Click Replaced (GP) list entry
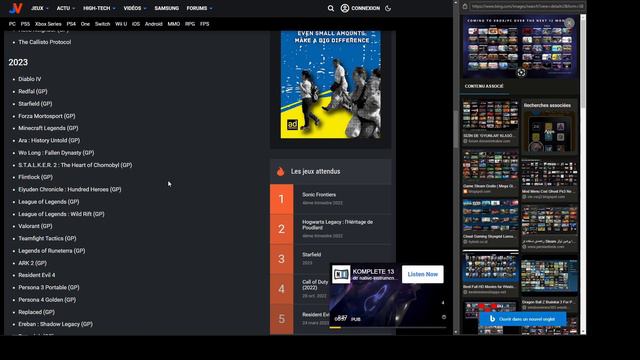 (x=36, y=312)
